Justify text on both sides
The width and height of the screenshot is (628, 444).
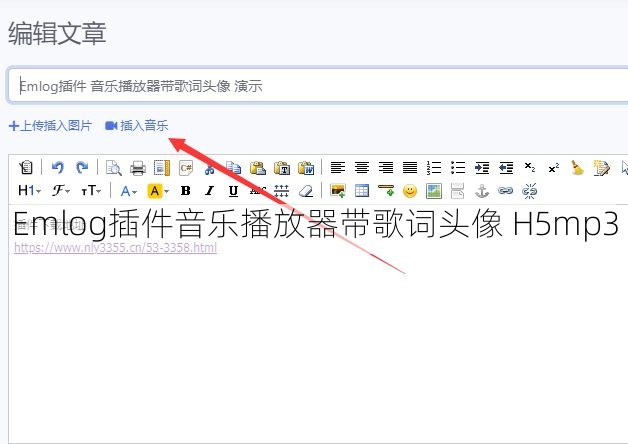pyautogui.click(x=410, y=167)
